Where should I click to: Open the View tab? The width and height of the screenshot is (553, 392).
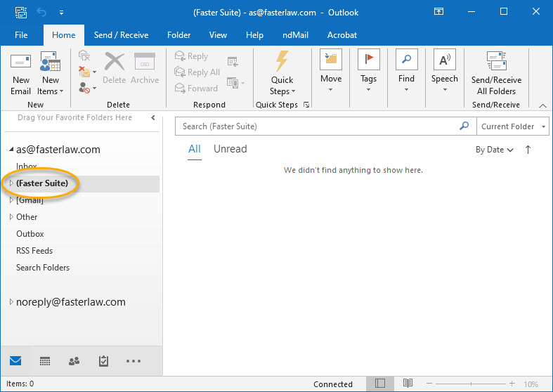tap(218, 35)
